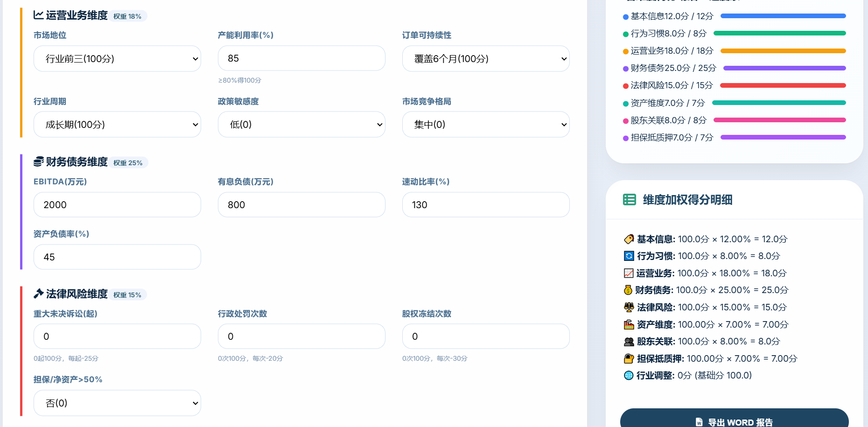
Task: Open the 行业周期 dropdown showing 成长期
Action: click(x=117, y=124)
